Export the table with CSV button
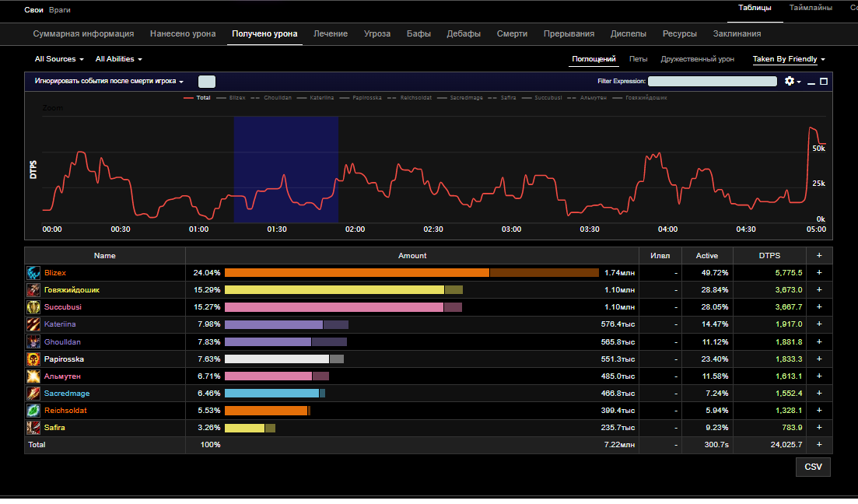The height and width of the screenshot is (504, 858). pos(813,467)
